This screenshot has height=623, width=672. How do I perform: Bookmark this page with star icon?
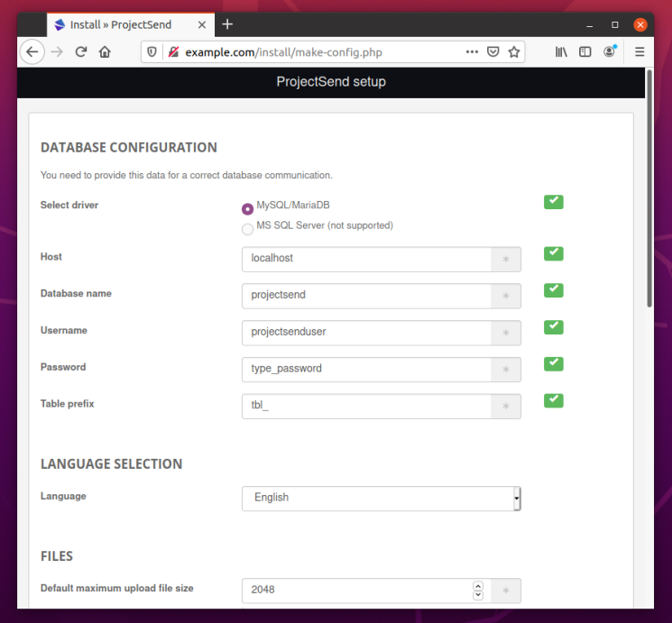tap(514, 52)
